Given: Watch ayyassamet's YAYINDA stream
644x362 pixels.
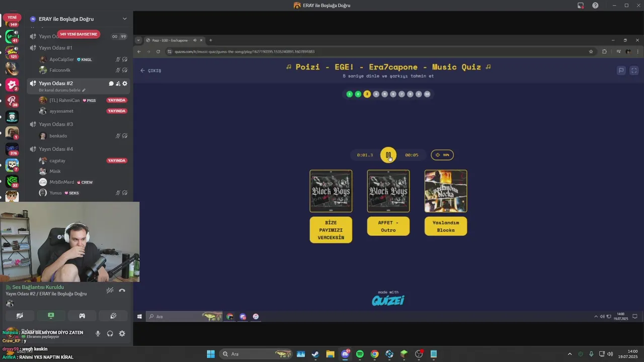Looking at the screenshot, I should (x=117, y=111).
